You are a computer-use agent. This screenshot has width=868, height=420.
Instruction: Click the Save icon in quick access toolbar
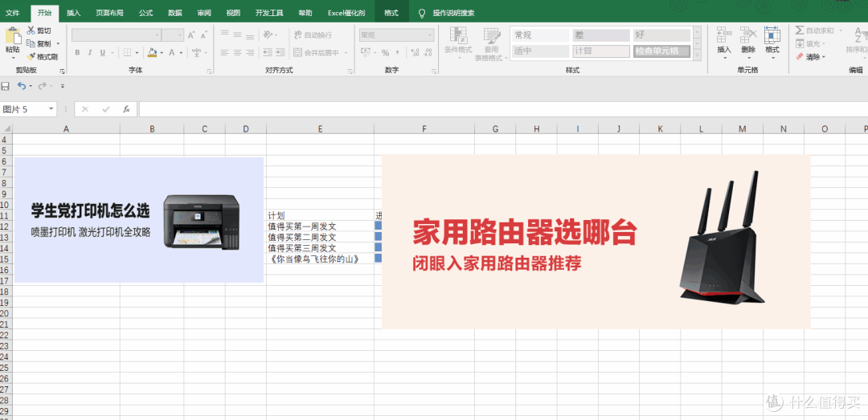[6, 86]
